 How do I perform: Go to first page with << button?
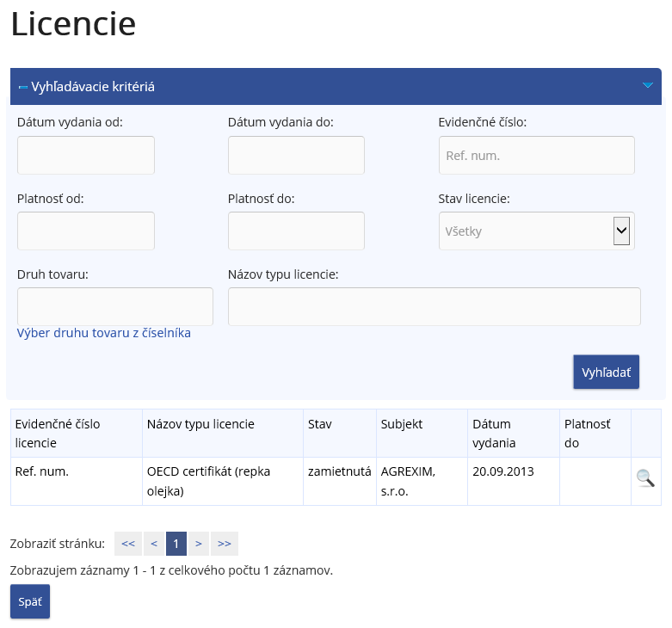pos(128,544)
